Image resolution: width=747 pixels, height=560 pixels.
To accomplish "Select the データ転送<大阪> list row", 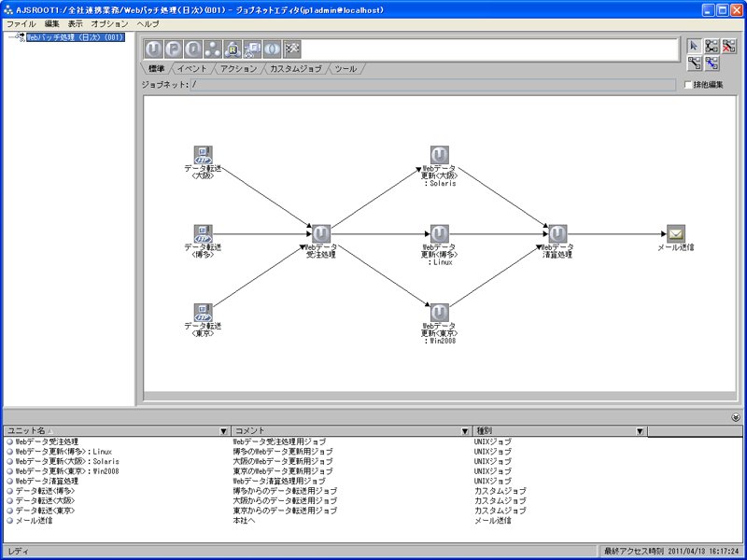I will tap(373, 501).
